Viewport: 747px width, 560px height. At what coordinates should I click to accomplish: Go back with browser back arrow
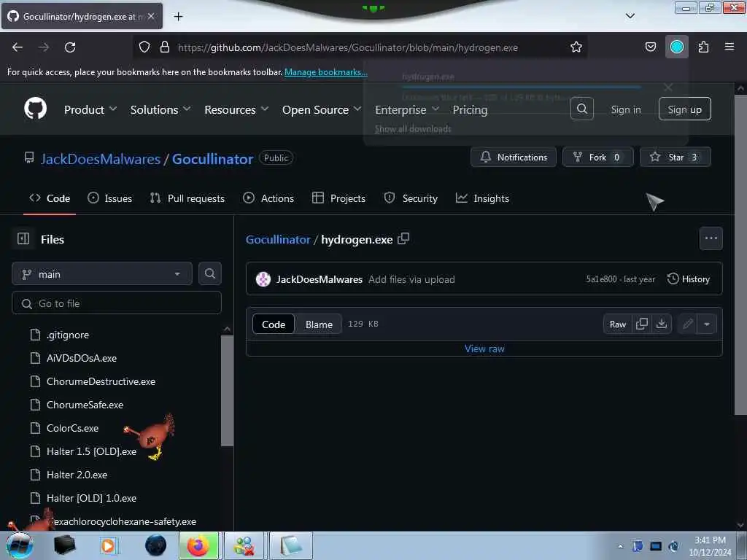click(18, 47)
